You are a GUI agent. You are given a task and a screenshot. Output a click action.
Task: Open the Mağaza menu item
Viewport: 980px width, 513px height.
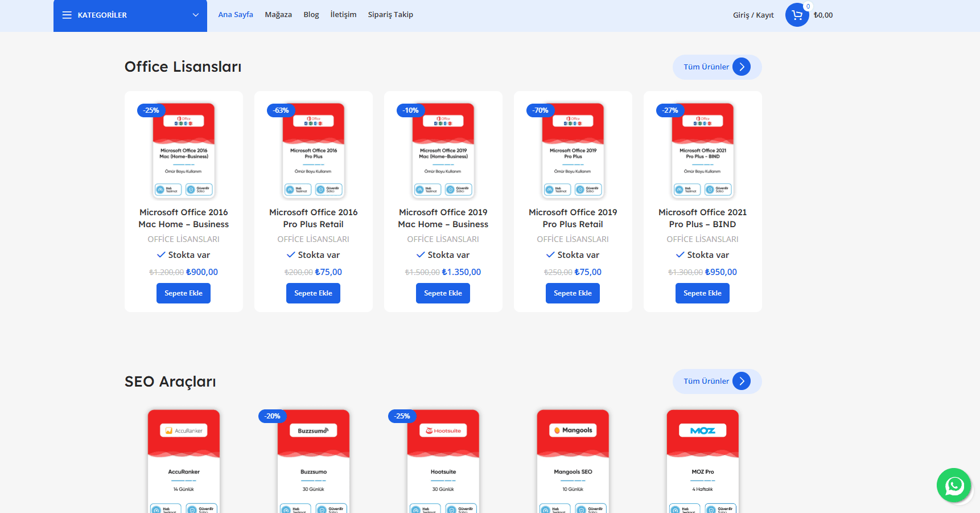tap(278, 15)
